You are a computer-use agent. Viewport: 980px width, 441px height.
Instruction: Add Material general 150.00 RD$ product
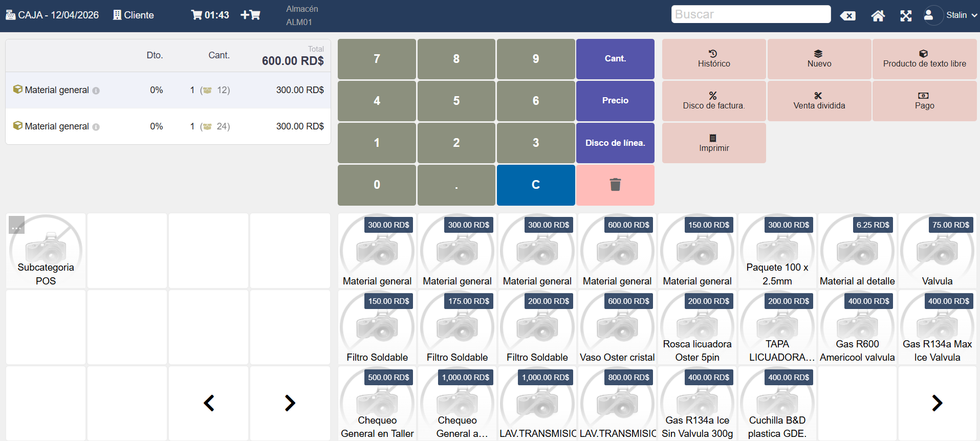pos(697,251)
